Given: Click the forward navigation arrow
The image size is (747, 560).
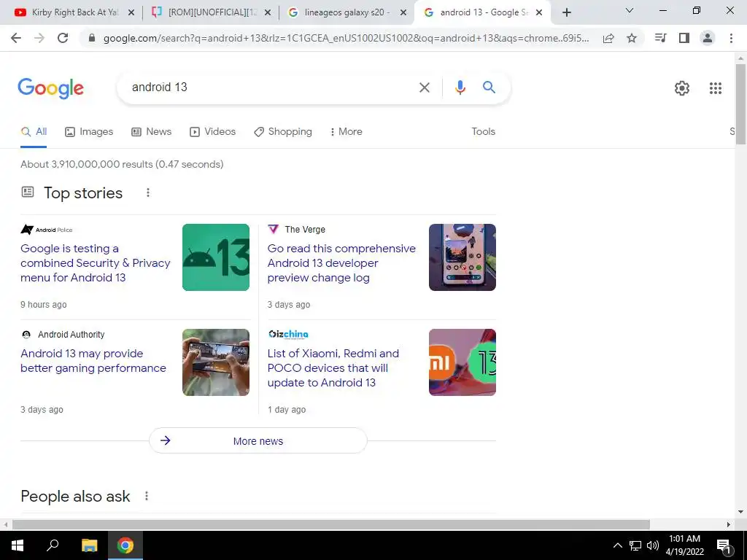Looking at the screenshot, I should coord(39,38).
